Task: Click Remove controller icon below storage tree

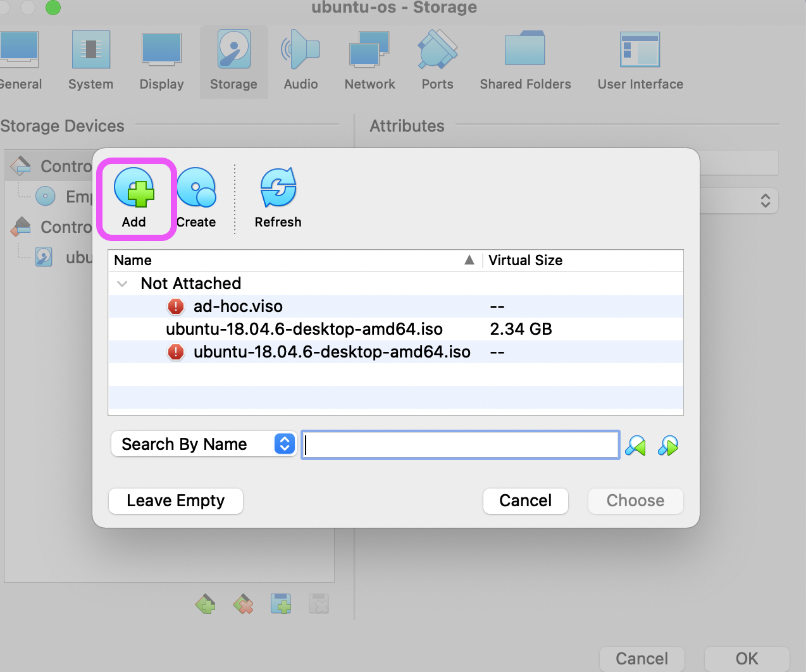Action: (x=243, y=604)
